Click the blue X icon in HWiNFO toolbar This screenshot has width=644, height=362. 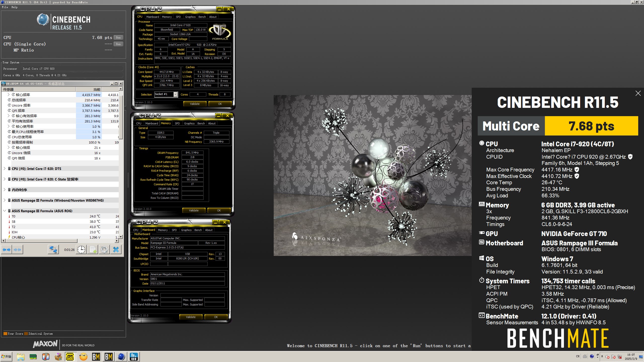(x=116, y=250)
